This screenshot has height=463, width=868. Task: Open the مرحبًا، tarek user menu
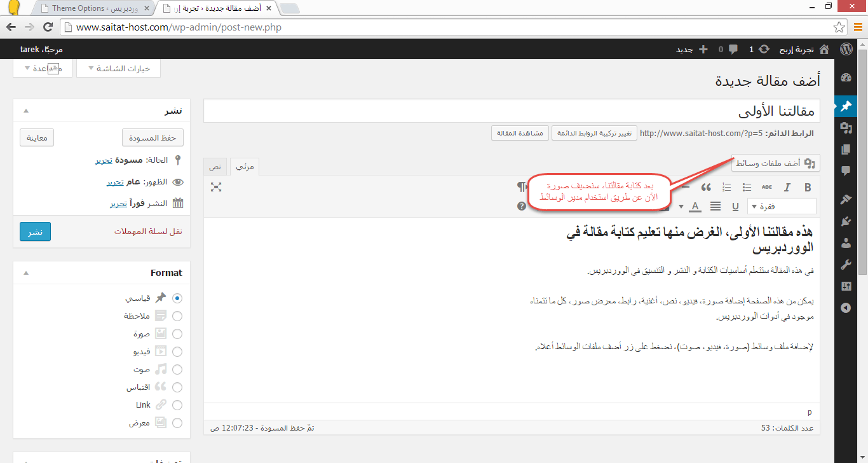(x=42, y=49)
